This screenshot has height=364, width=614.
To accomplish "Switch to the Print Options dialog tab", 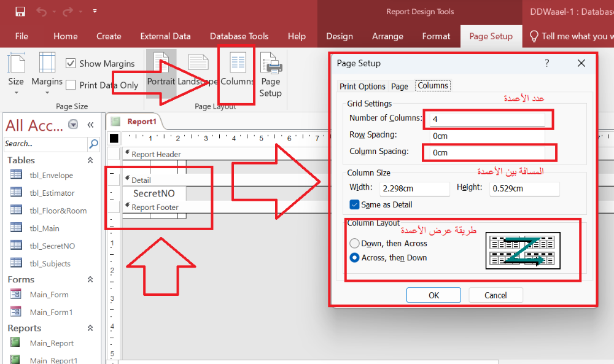I will tap(362, 86).
